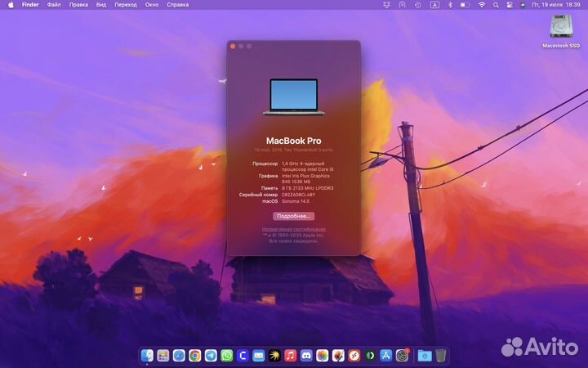Open the Файл menu
The image size is (588, 368).
[54, 5]
